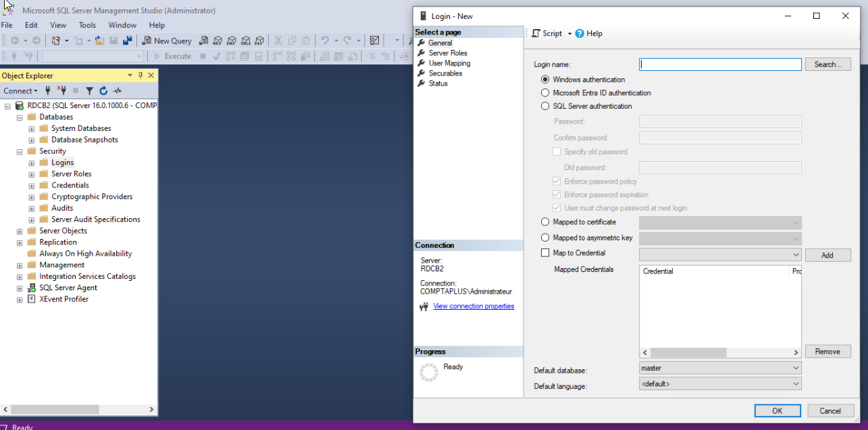The image size is (868, 430).
Task: Click the Mapped Credentials horizontal scrollbar
Action: pos(721,352)
